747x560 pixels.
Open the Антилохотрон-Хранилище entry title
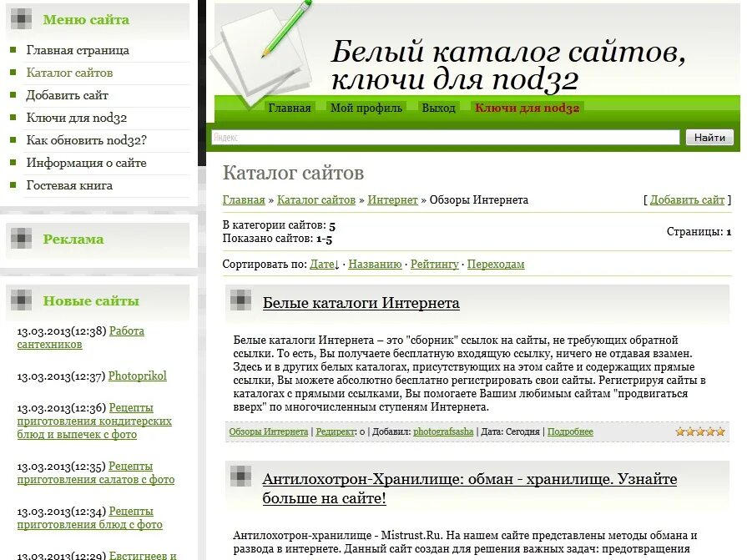470,488
